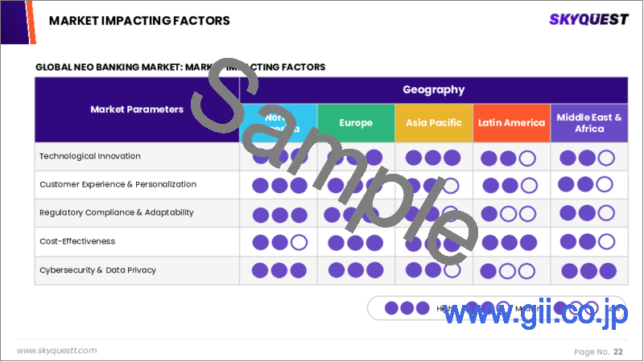
Task: Select the Asia Pacific column header
Action: [433, 123]
